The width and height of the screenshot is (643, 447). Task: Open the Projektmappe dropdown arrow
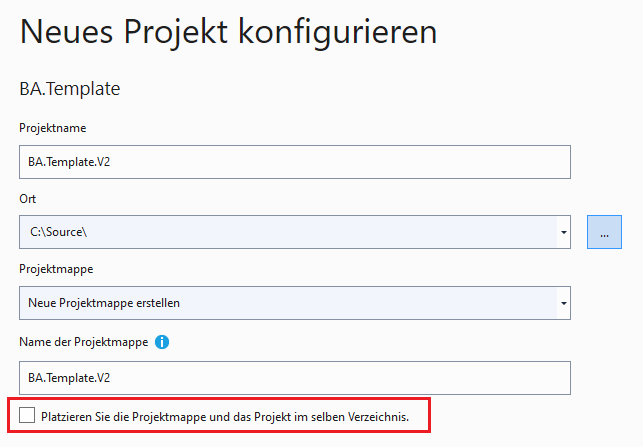[x=563, y=302]
